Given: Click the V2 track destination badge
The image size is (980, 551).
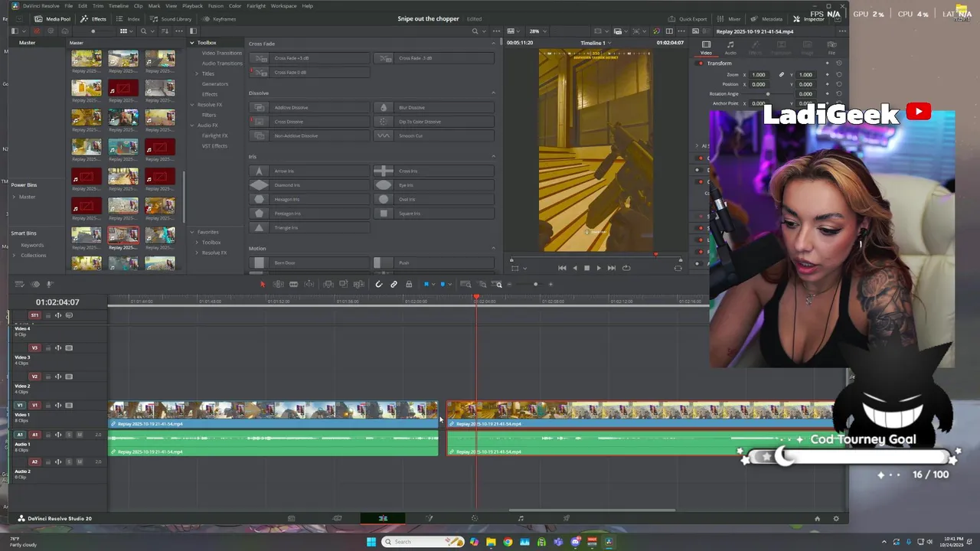Looking at the screenshot, I should 34,377.
